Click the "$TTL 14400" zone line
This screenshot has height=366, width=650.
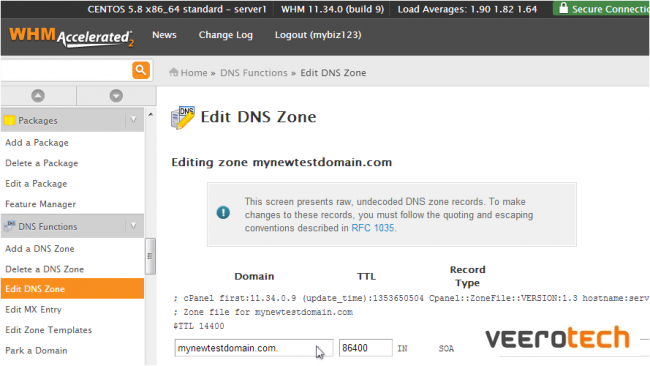[x=199, y=326]
